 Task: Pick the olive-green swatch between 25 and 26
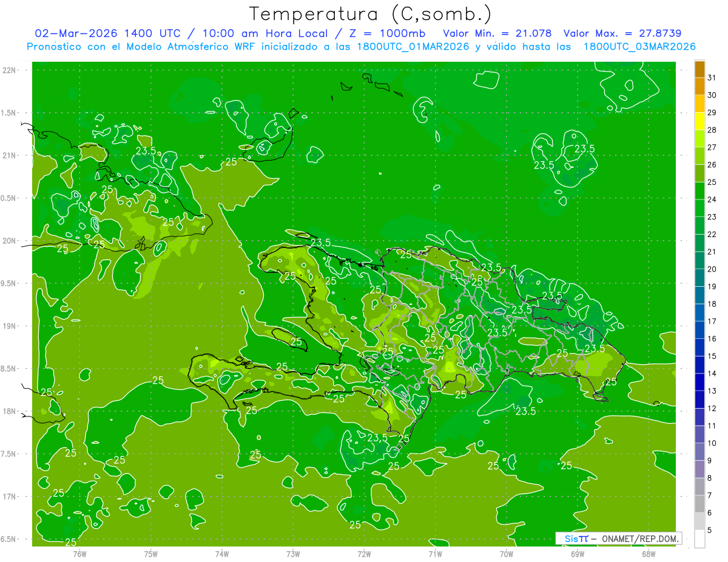[x=699, y=173]
